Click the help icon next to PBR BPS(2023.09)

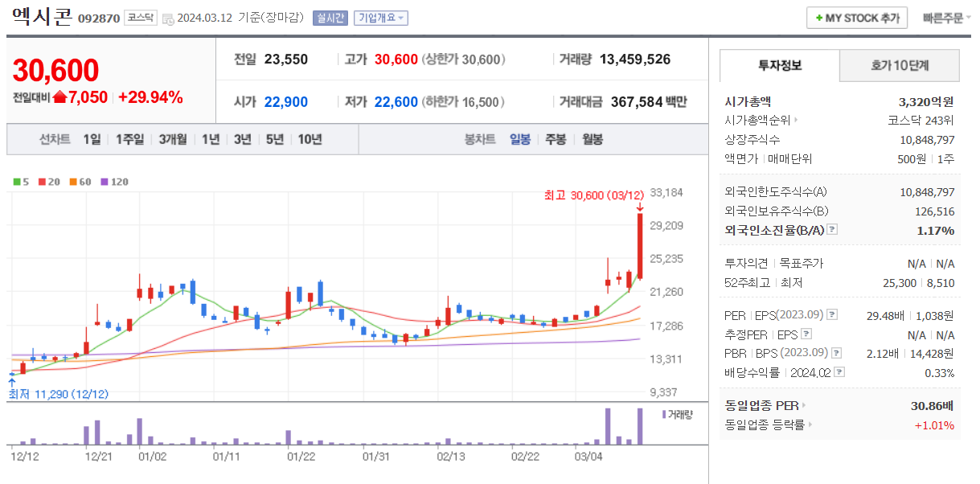click(837, 353)
